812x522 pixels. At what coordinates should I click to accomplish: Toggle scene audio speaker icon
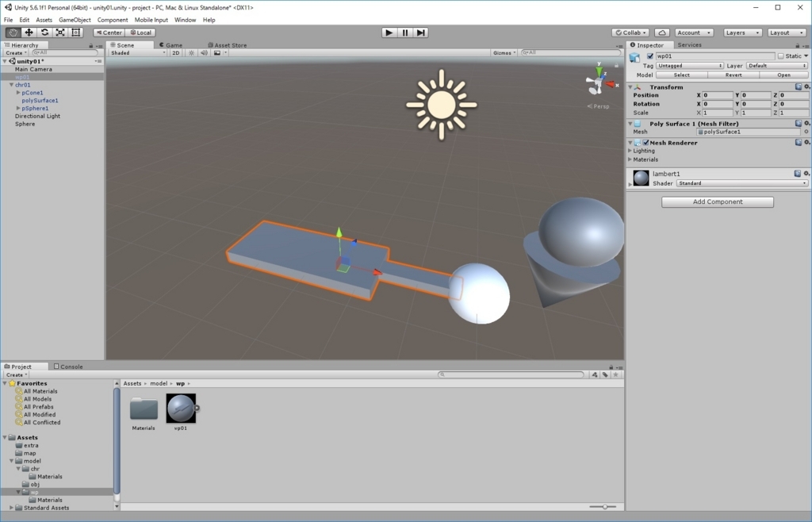(x=204, y=53)
